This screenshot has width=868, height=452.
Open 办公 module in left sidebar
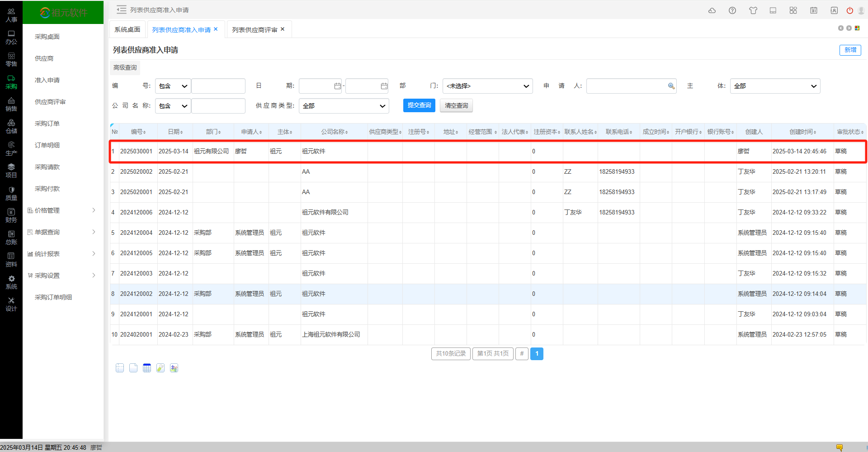11,37
